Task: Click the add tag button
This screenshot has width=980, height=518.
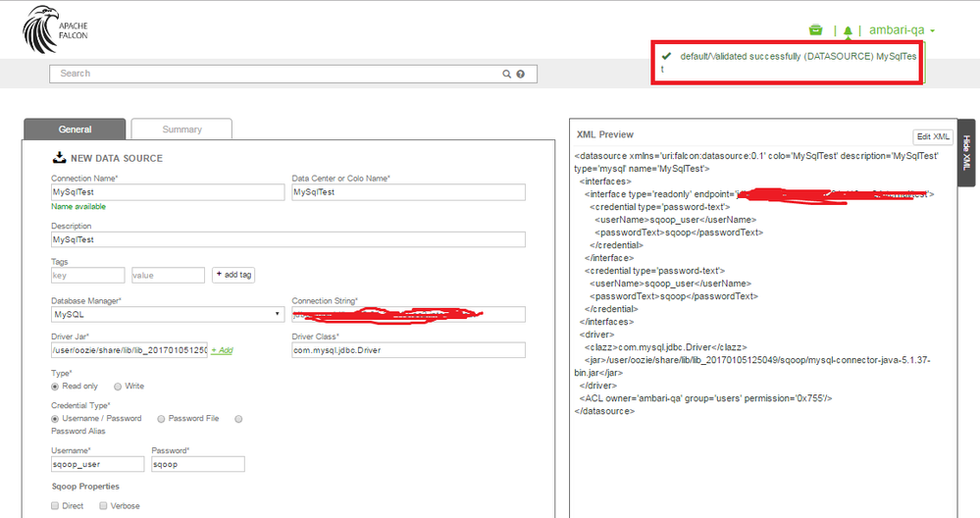Action: pyautogui.click(x=233, y=275)
